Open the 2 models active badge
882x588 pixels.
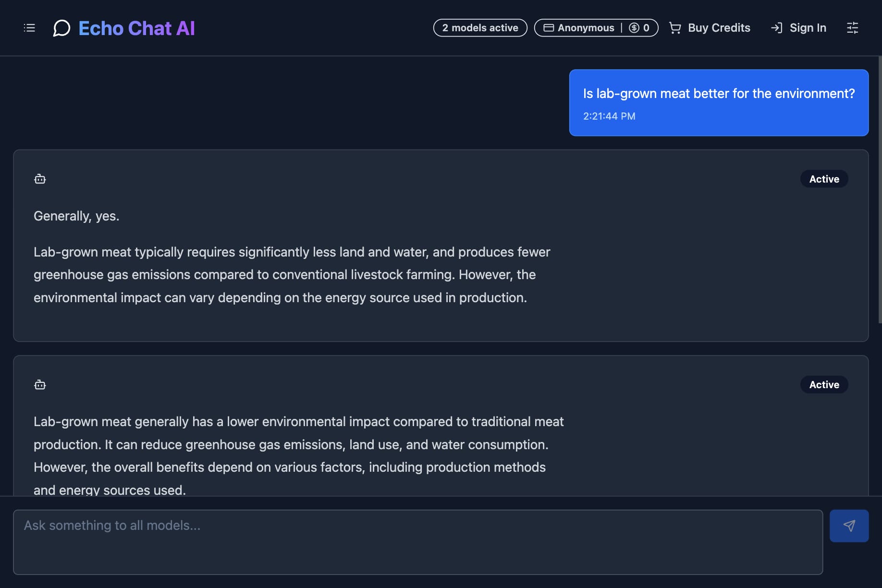tap(480, 28)
